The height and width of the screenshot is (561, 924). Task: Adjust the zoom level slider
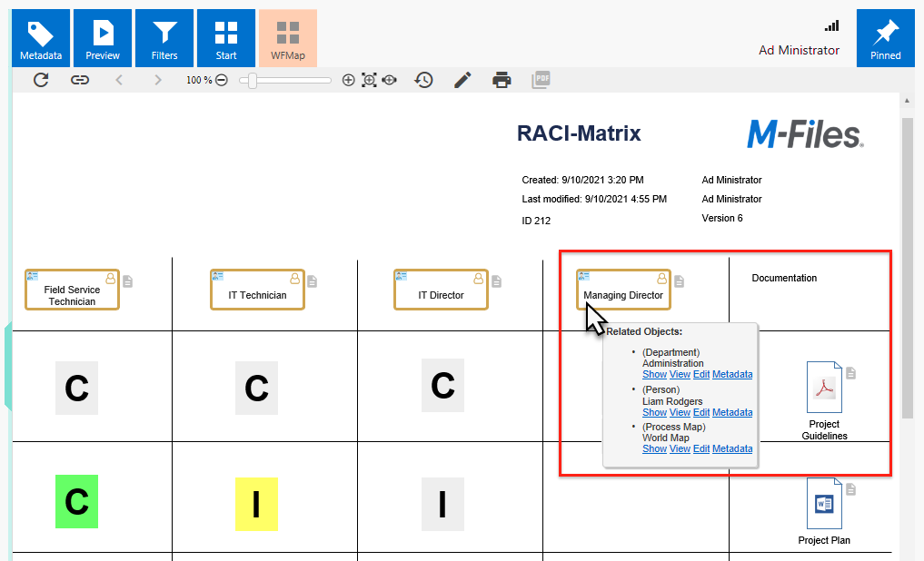[253, 80]
